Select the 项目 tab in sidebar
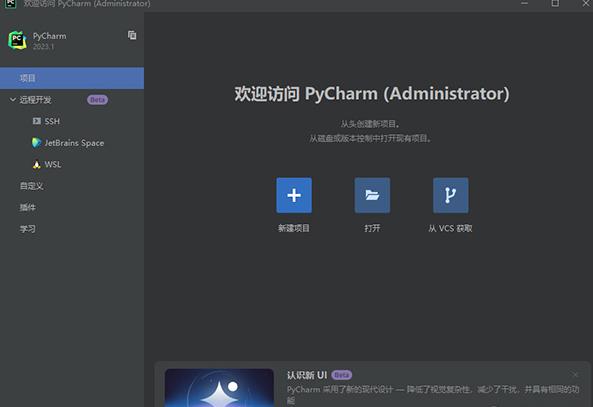This screenshot has height=407, width=593. (72, 78)
